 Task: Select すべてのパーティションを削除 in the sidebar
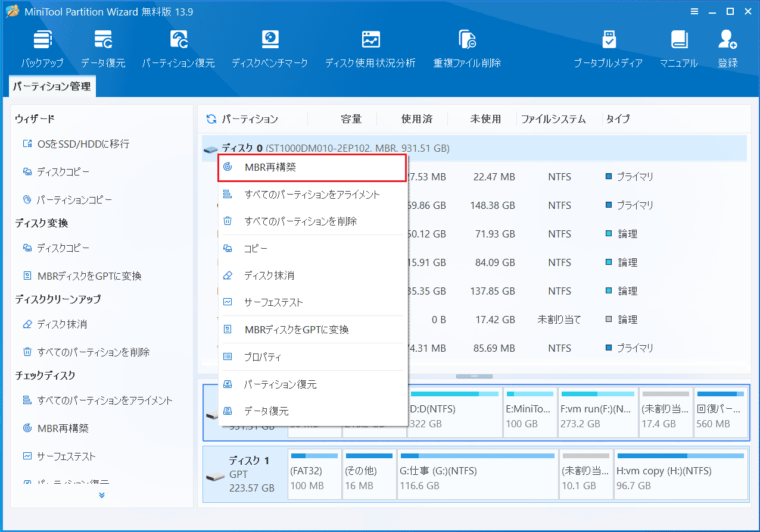[86, 352]
